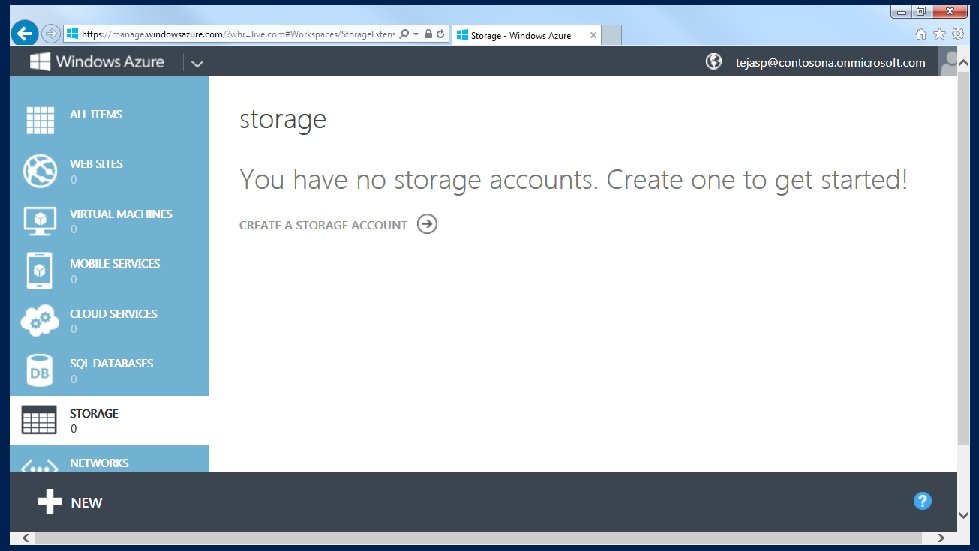Click the Windows Azure logo
Viewport: 979px width, 551px height.
(40, 61)
